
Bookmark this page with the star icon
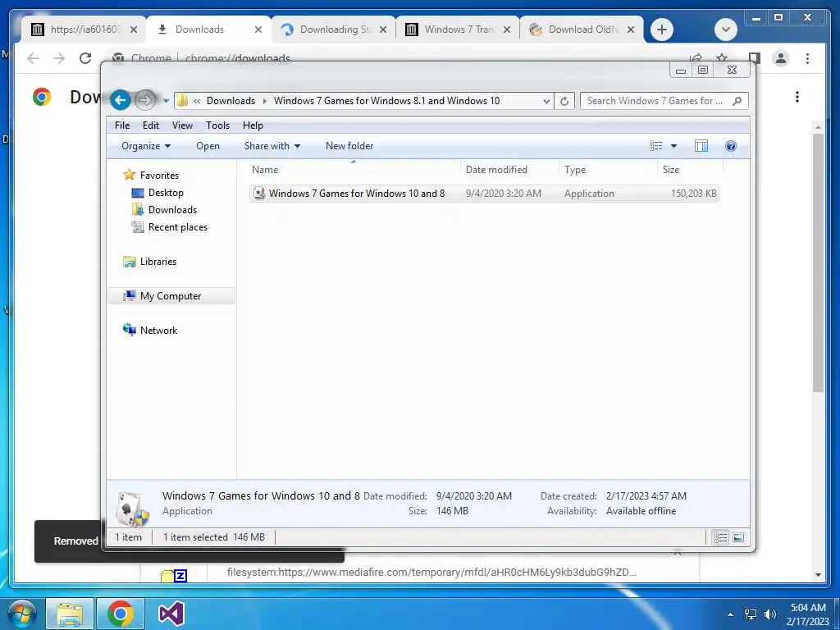[x=722, y=57]
